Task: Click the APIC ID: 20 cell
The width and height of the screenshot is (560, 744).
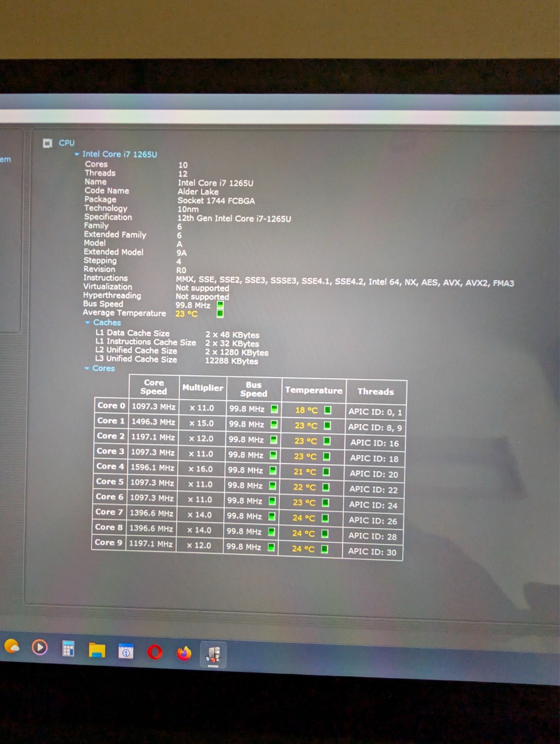Action: click(373, 474)
